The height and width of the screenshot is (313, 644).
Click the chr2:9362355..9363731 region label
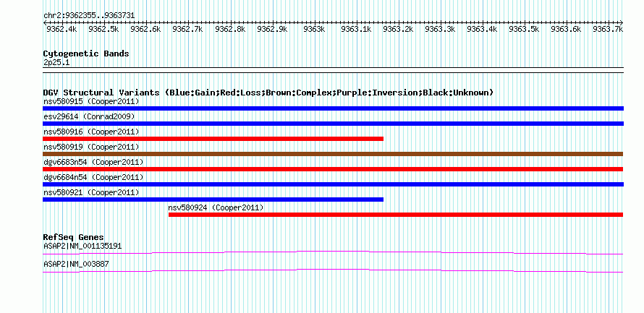pos(89,16)
